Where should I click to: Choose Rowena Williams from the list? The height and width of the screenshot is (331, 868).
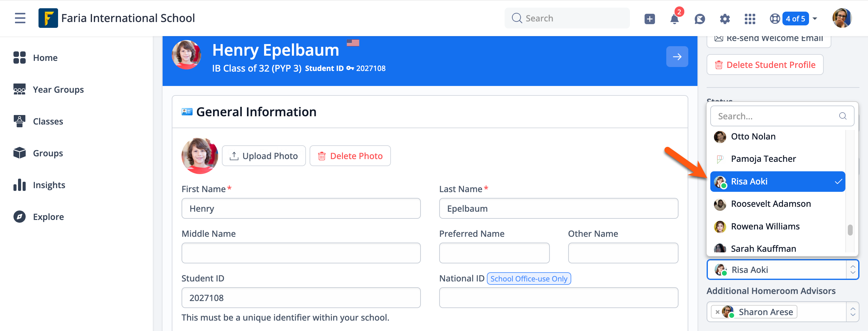[765, 226]
